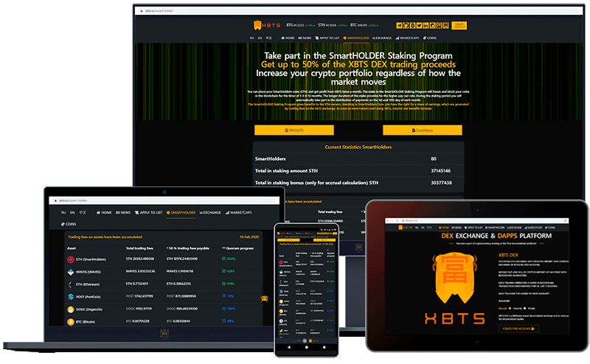Click the XBTS DEX heading on tablet

pos(508,255)
